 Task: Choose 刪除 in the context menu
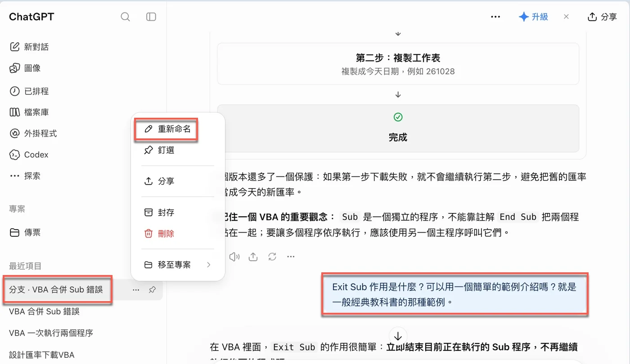159,234
